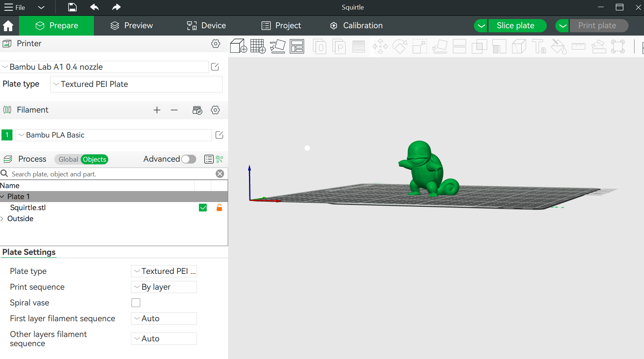This screenshot has width=644, height=359.
Task: Click the Slice plate button
Action: (x=517, y=26)
